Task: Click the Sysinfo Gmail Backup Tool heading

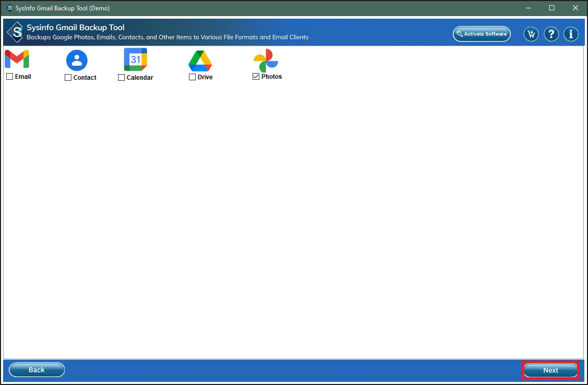Action: (x=76, y=27)
